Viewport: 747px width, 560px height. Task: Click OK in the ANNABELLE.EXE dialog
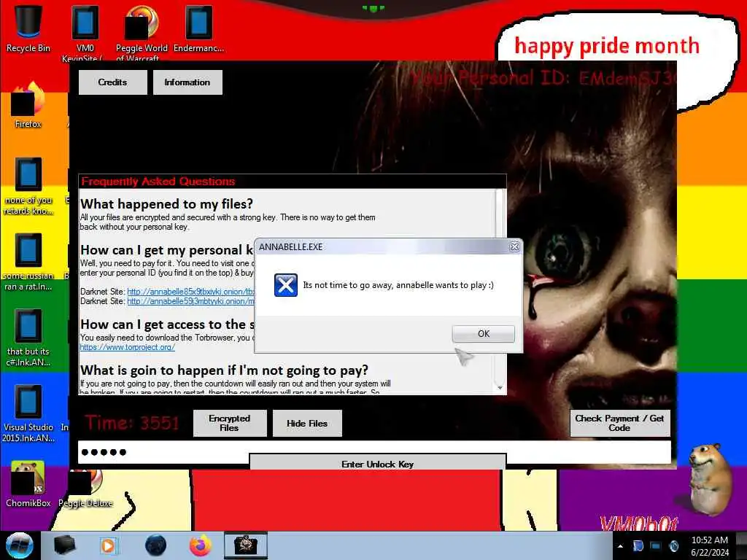pyautogui.click(x=483, y=334)
